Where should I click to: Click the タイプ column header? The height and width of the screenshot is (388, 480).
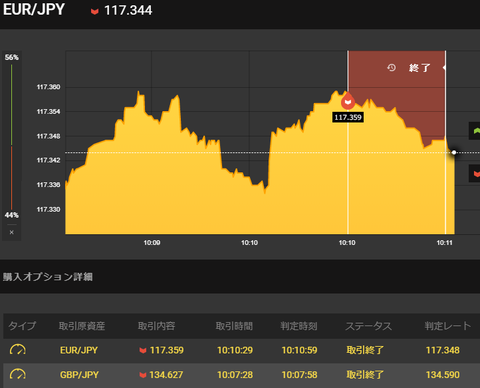click(22, 326)
